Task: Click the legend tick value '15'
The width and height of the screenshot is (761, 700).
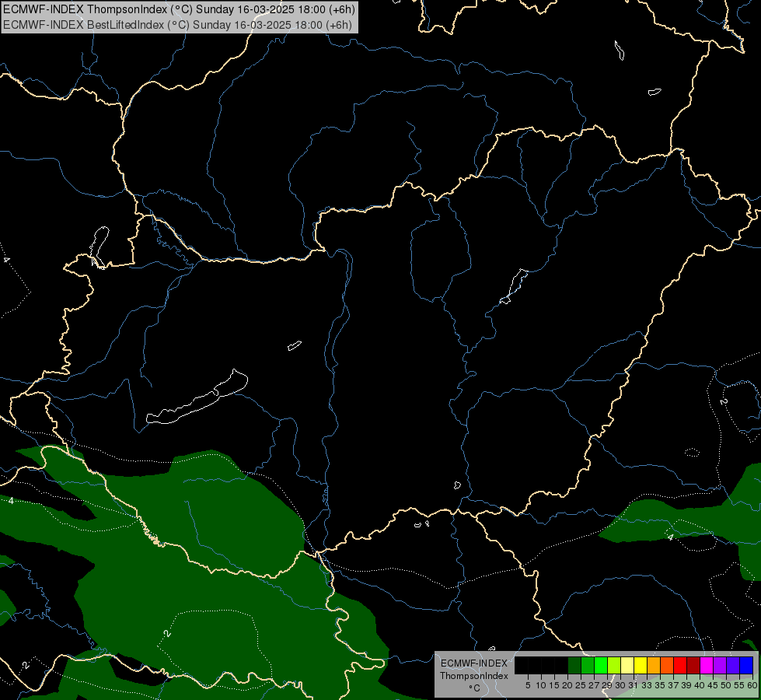Action: 554,685
